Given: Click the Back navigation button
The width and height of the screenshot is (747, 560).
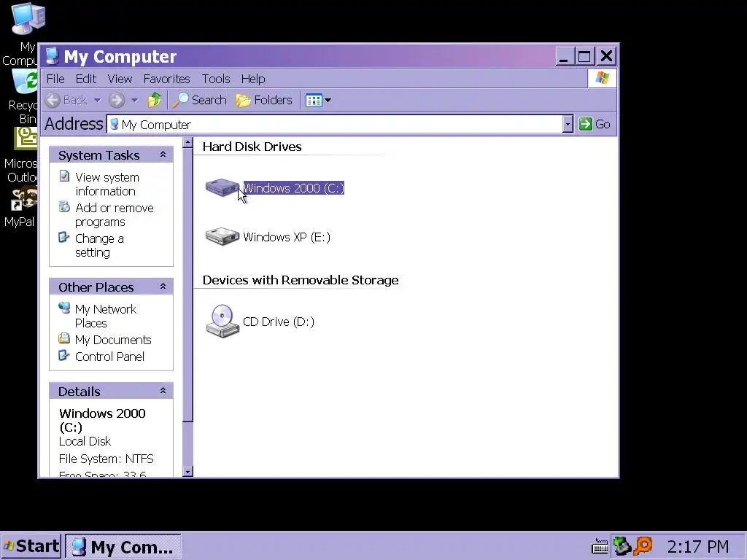Looking at the screenshot, I should coord(66,100).
